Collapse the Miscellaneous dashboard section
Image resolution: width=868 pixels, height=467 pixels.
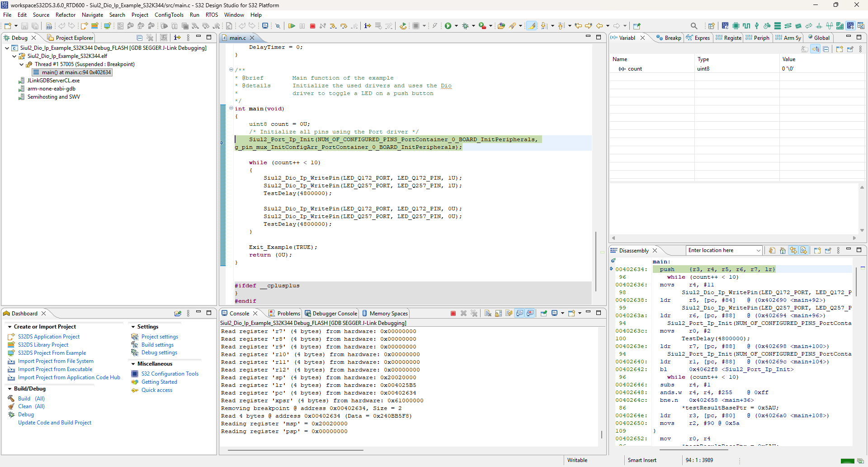point(133,364)
